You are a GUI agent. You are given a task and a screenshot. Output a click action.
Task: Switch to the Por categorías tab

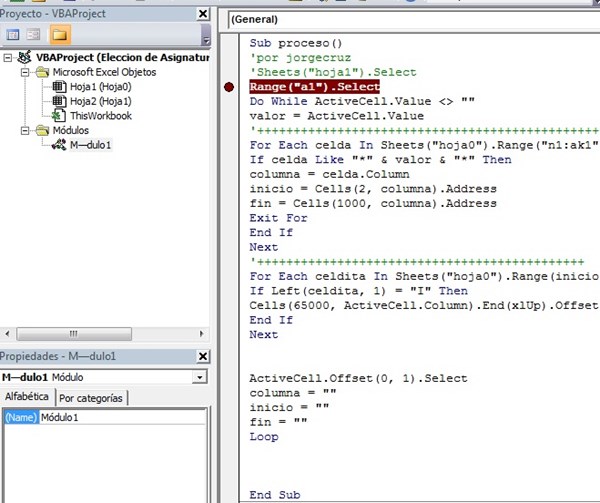pos(91,397)
